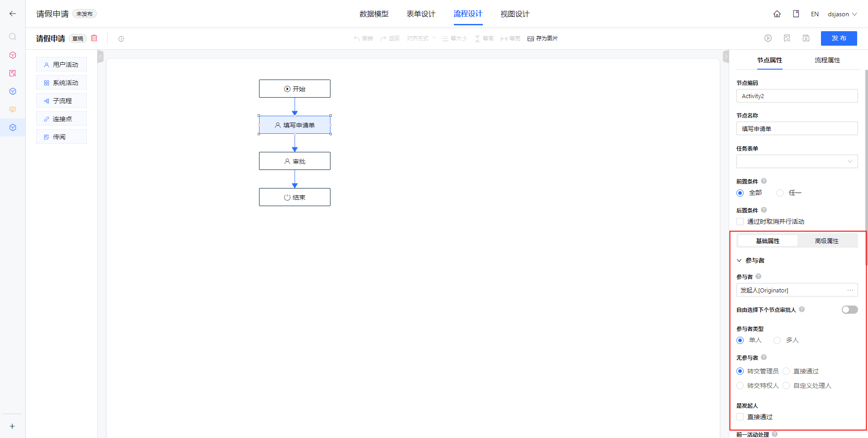This screenshot has width=868, height=438.
Task: Click help icon beside 无参与者
Action: pyautogui.click(x=764, y=357)
